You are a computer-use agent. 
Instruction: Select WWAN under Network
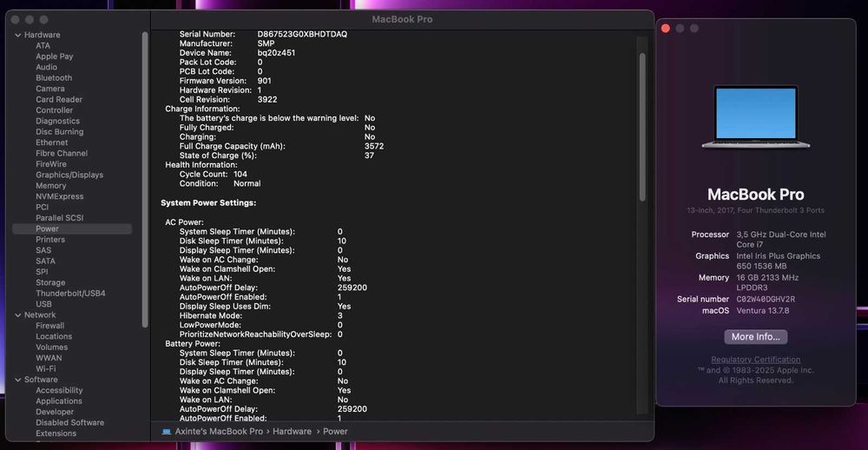[x=49, y=359]
